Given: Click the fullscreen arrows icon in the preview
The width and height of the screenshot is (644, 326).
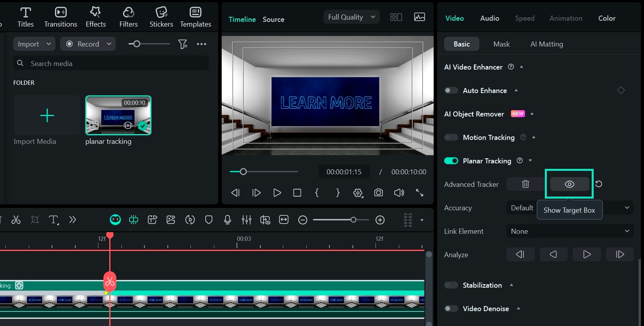Looking at the screenshot, I should click(x=420, y=193).
